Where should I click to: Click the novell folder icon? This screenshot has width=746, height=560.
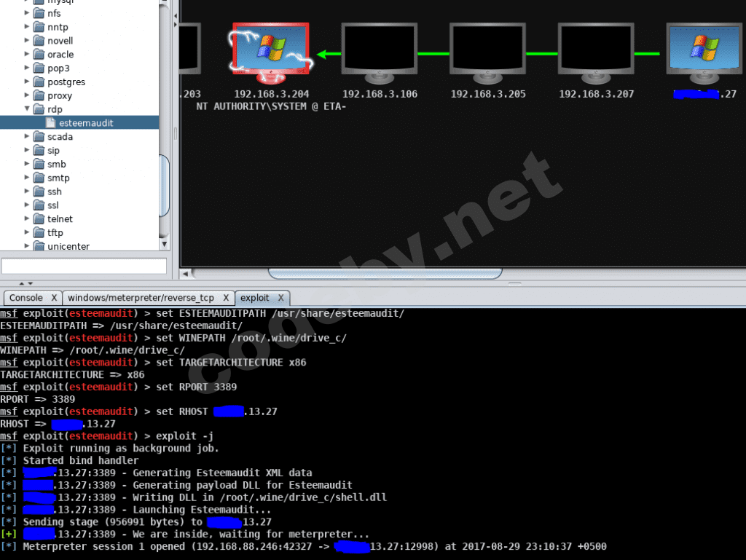pos(39,41)
